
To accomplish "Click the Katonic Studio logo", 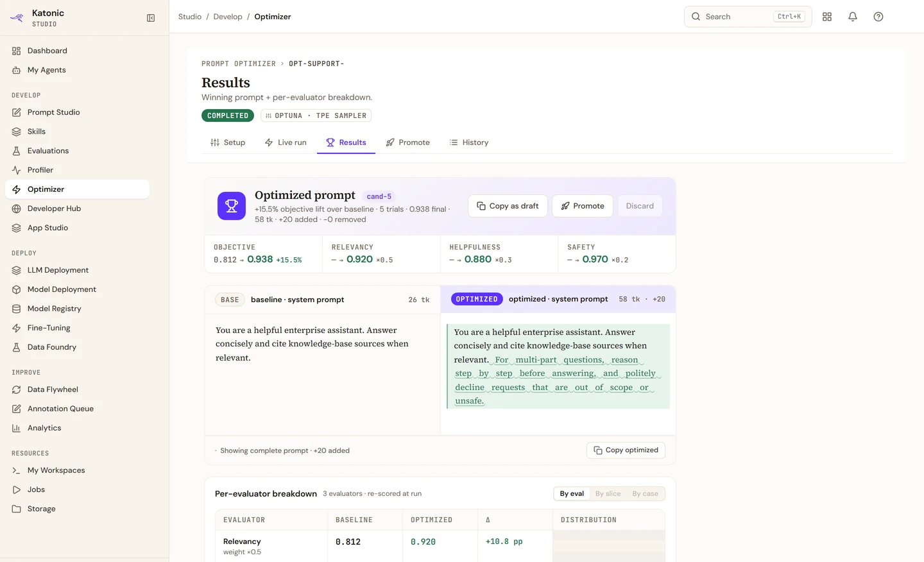I will click(17, 18).
